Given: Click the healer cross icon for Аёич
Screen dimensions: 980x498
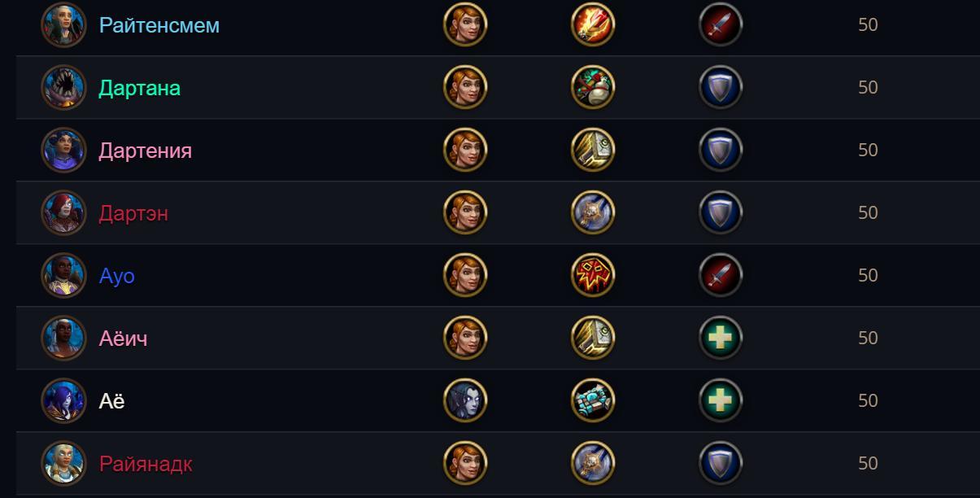Looking at the screenshot, I should [x=721, y=338].
